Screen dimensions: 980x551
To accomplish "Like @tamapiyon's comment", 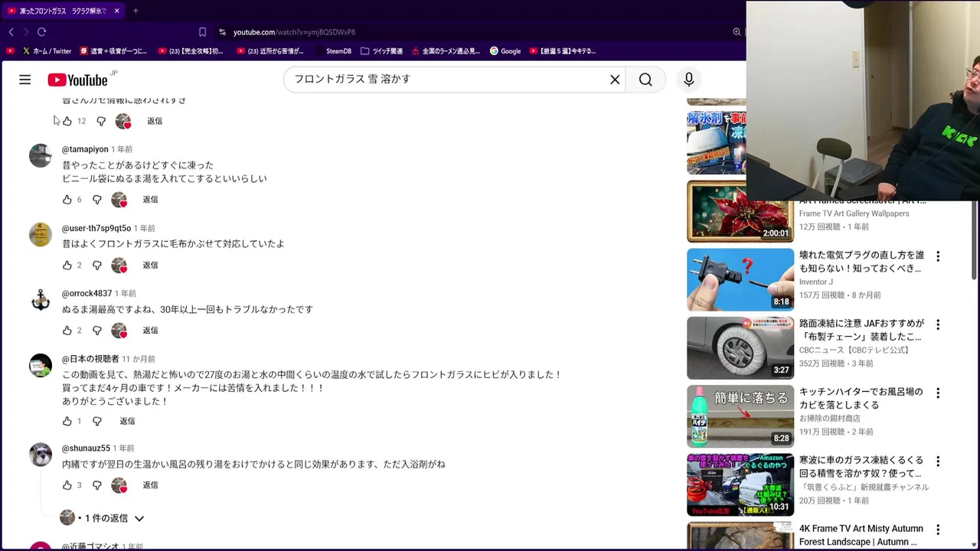I will pyautogui.click(x=67, y=200).
